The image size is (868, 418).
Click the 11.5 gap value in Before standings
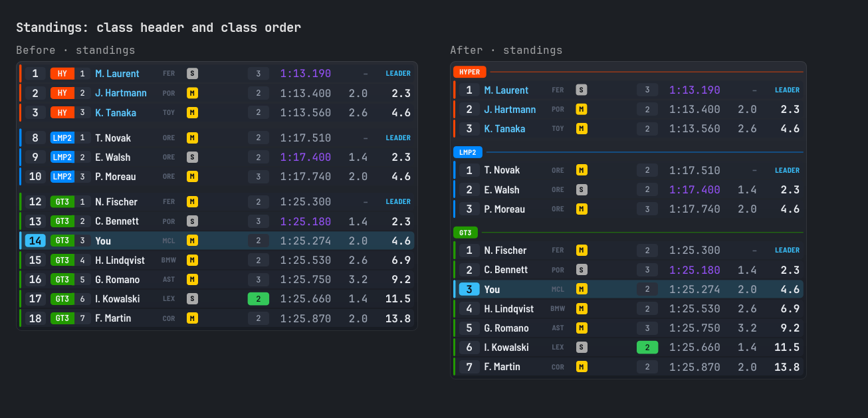tap(398, 299)
